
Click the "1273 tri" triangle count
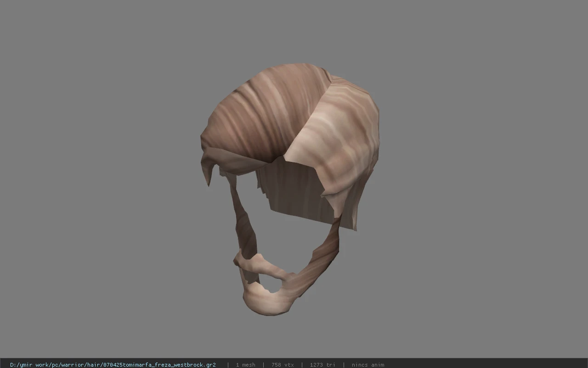pyautogui.click(x=322, y=365)
